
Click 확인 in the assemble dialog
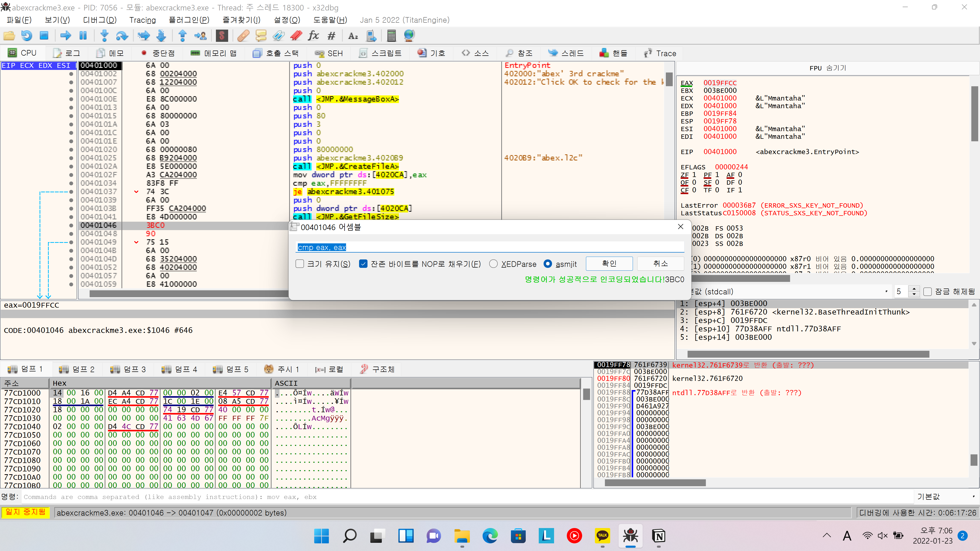609,263
